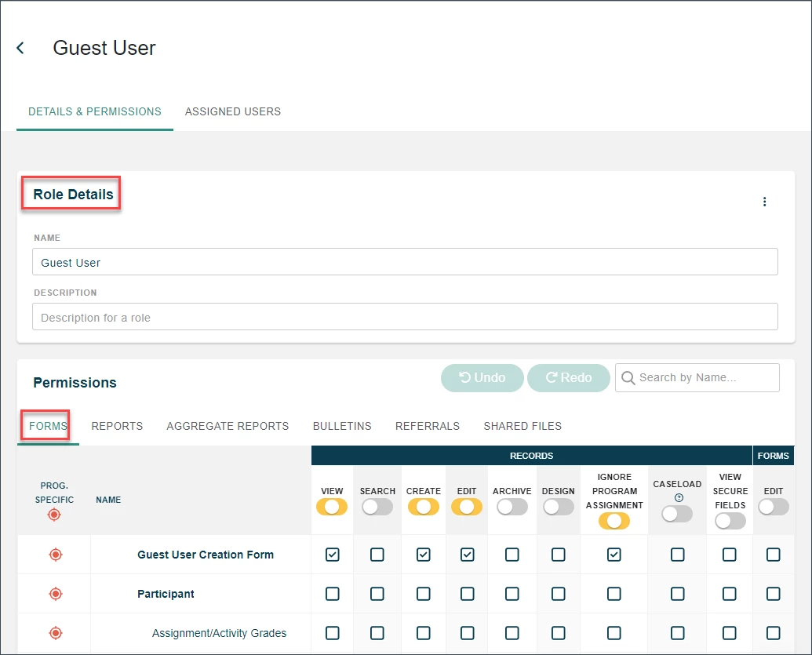Toggle Ignore Program Assignment switch
This screenshot has width=812, height=655.
pyautogui.click(x=614, y=521)
